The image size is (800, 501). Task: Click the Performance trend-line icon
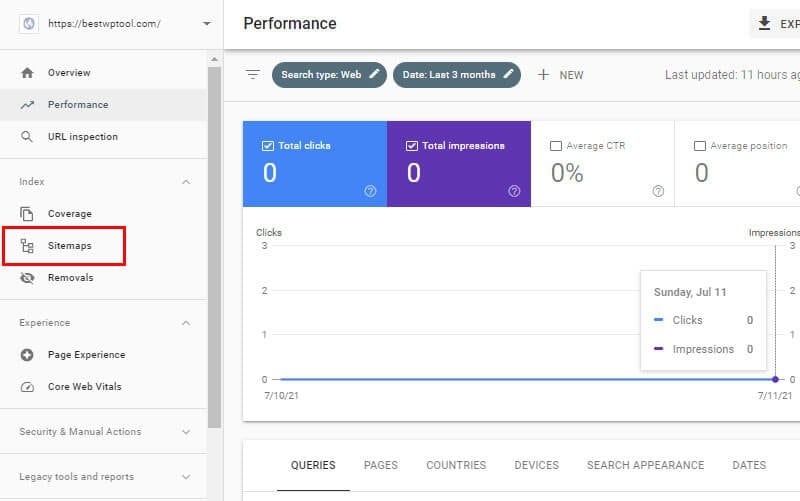click(x=27, y=105)
